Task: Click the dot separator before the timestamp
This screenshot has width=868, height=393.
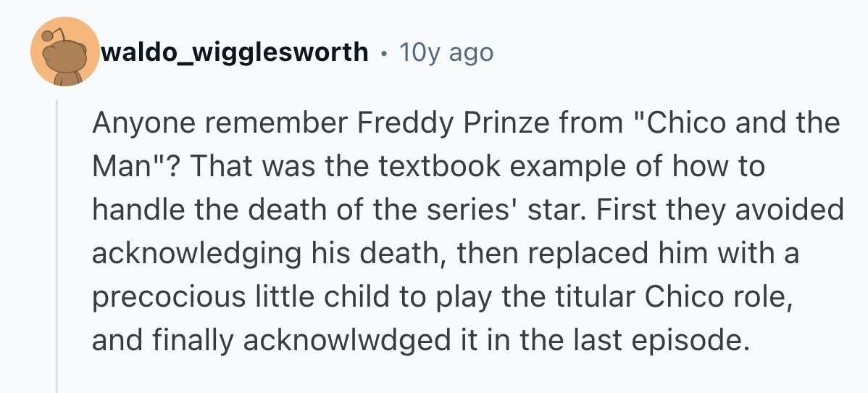Action: [383, 53]
